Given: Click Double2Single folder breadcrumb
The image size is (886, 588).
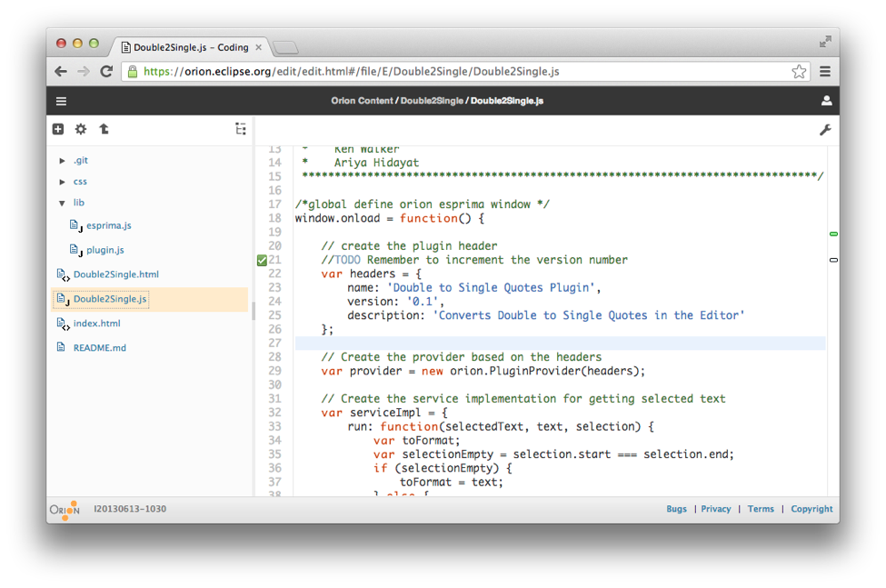Looking at the screenshot, I should 432,101.
